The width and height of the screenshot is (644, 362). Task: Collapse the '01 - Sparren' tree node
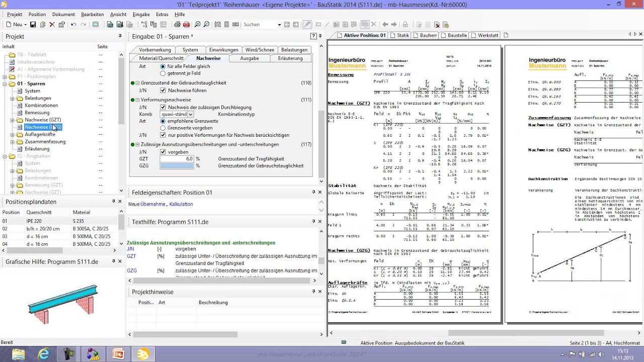pyautogui.click(x=5, y=84)
